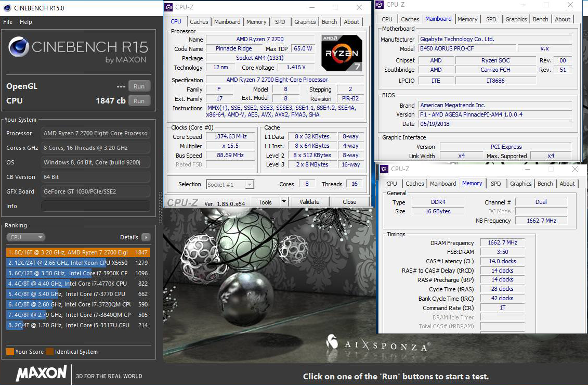
Task: Click the Info text field
Action: coord(96,206)
